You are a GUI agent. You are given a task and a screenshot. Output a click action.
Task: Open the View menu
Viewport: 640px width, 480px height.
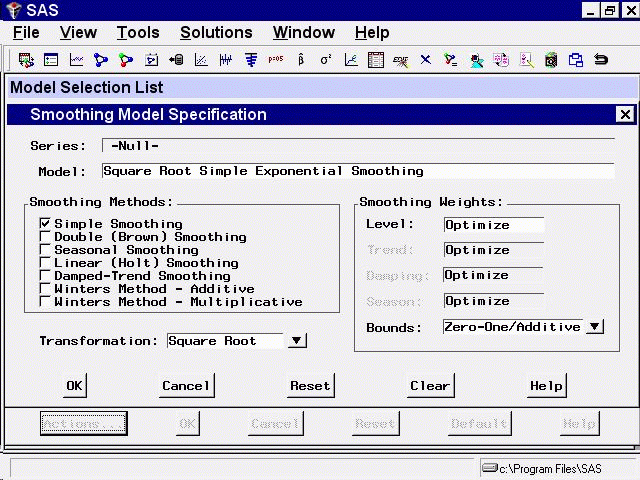78,33
